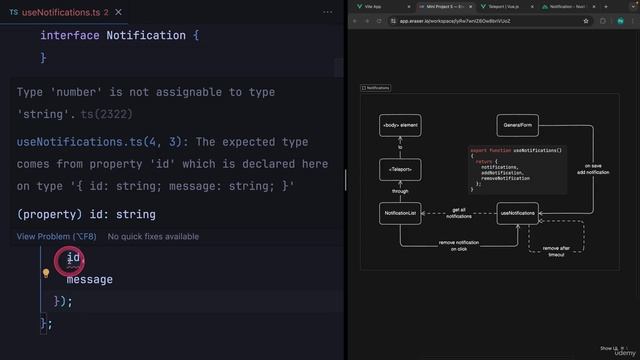Image resolution: width=640 pixels, height=360 pixels.
Task: Click the app.eraser.io address bar
Action: pos(490,21)
